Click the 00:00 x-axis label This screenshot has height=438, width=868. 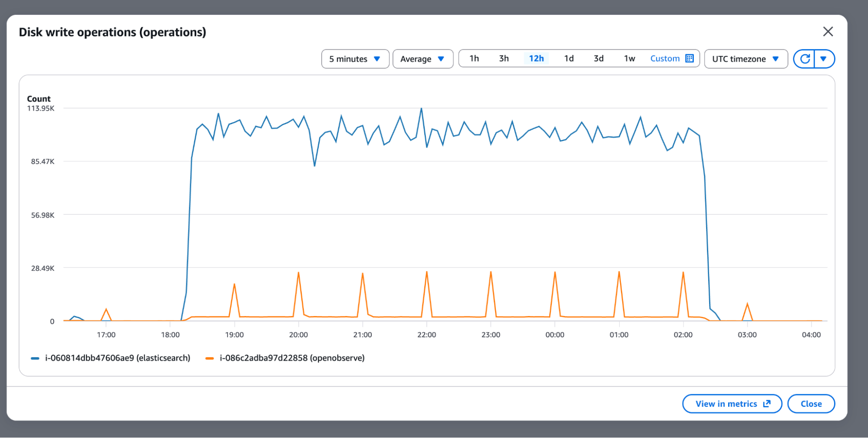coord(555,335)
